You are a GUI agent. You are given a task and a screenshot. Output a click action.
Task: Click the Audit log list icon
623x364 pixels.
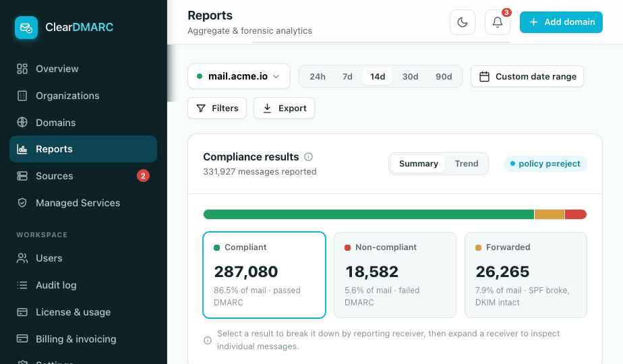coord(22,285)
